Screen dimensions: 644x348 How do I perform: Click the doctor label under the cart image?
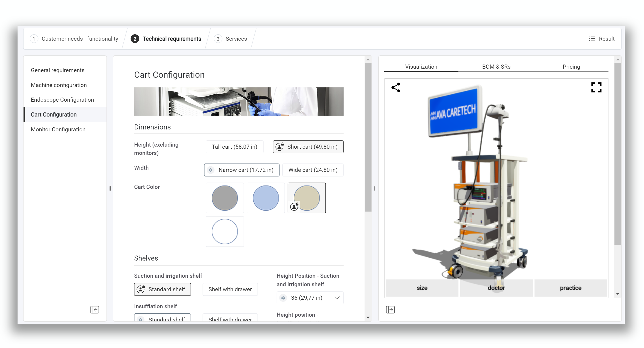pyautogui.click(x=496, y=288)
